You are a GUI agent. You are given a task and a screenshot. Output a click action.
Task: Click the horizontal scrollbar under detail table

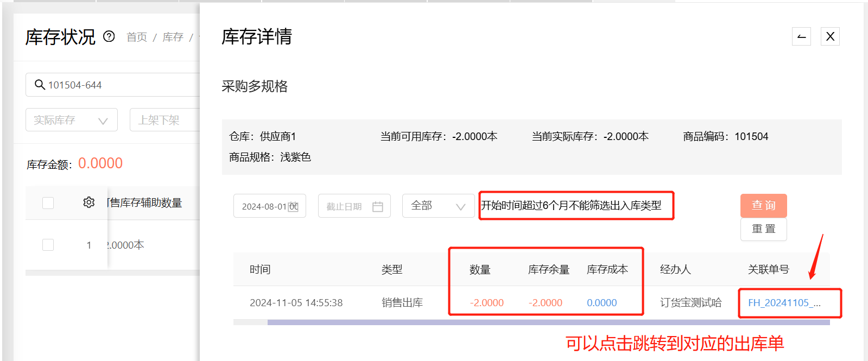[548, 322]
